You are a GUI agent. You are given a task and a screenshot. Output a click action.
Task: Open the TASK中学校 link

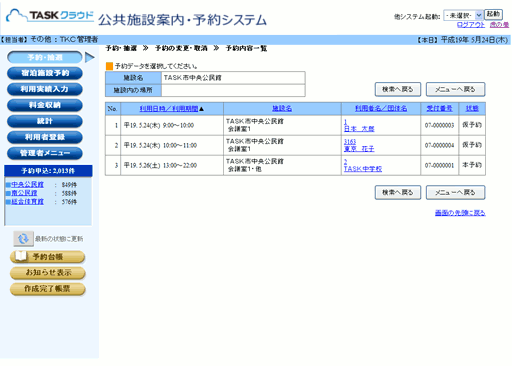tap(363, 169)
